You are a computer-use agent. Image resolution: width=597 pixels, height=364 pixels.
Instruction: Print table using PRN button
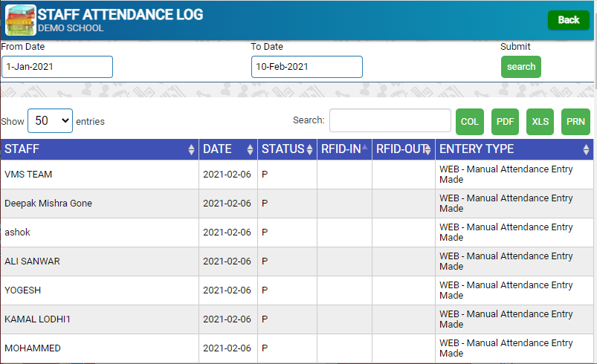point(575,122)
